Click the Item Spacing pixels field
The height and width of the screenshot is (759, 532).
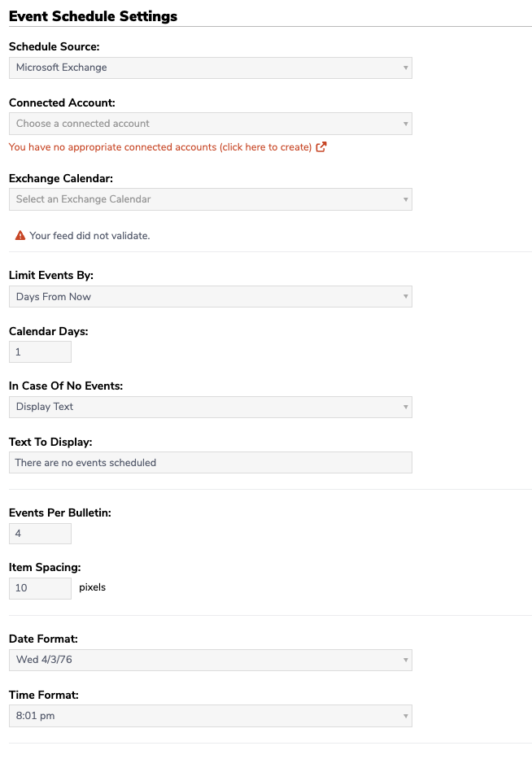point(40,588)
